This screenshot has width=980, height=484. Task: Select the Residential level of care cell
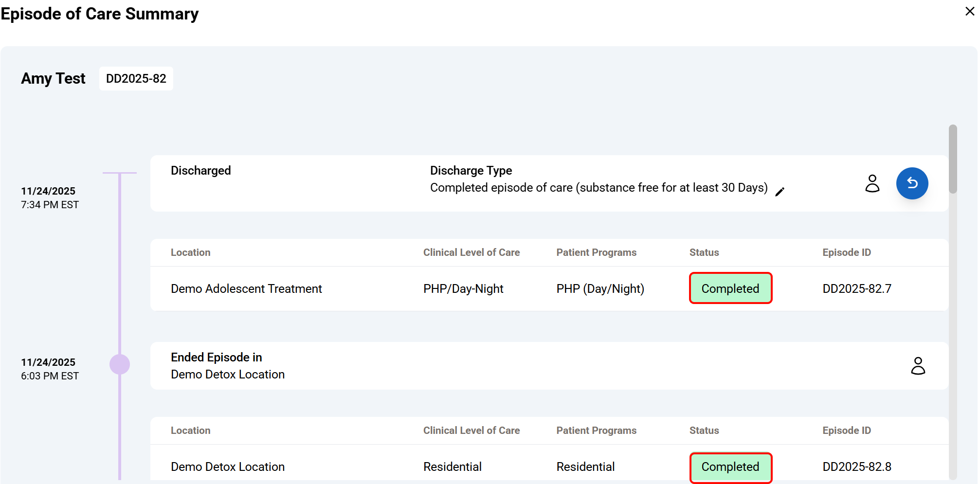[452, 467]
